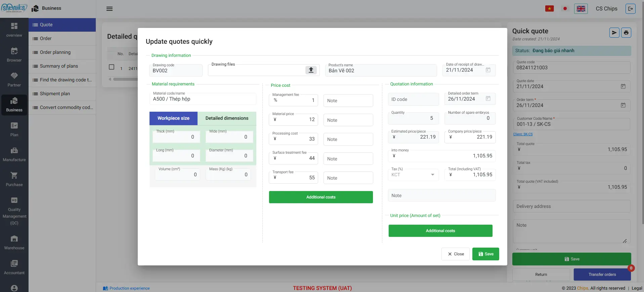
Task: Expand the Tax (%) KCT dropdown
Action: (x=432, y=175)
